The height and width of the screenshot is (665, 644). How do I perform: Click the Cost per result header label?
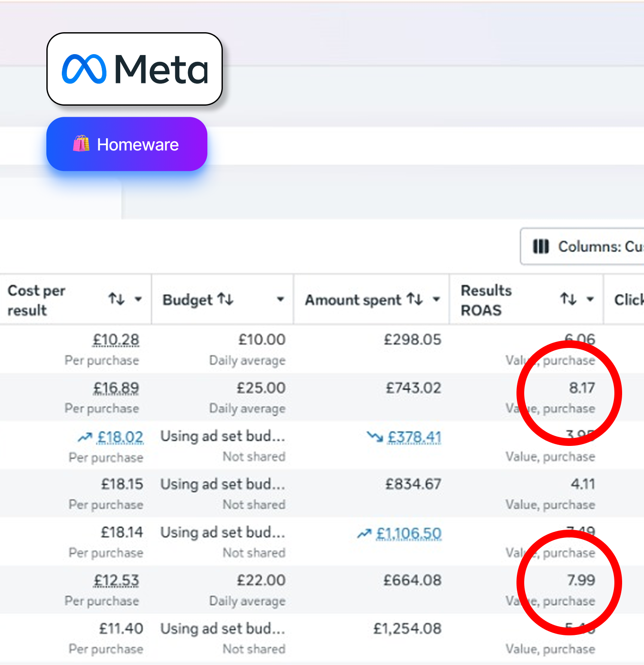click(36, 300)
